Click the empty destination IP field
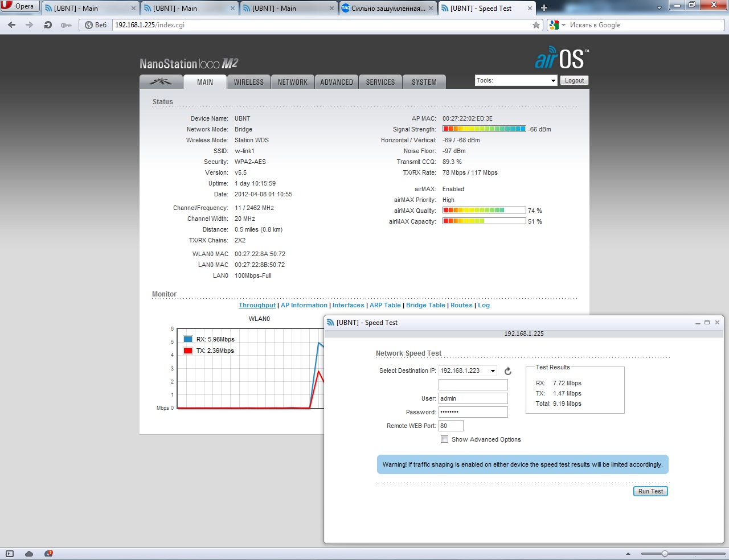 (473, 385)
